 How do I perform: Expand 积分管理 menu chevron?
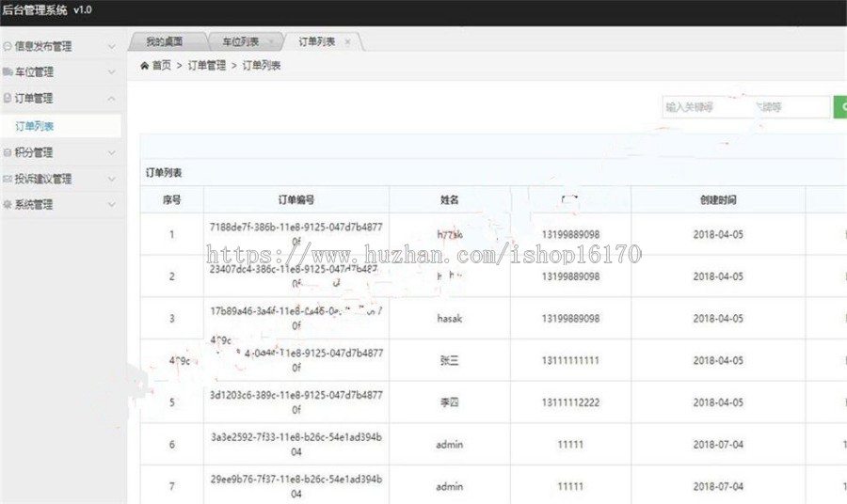(x=111, y=152)
